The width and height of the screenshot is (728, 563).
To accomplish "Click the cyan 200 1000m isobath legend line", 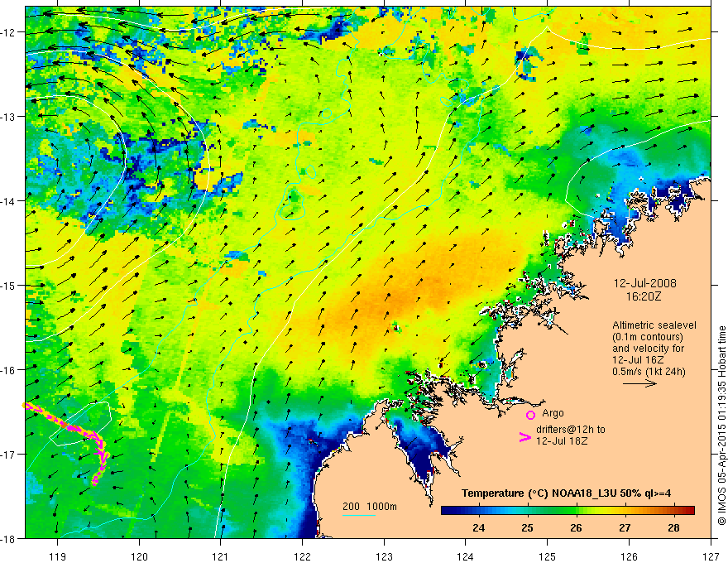I will (359, 515).
